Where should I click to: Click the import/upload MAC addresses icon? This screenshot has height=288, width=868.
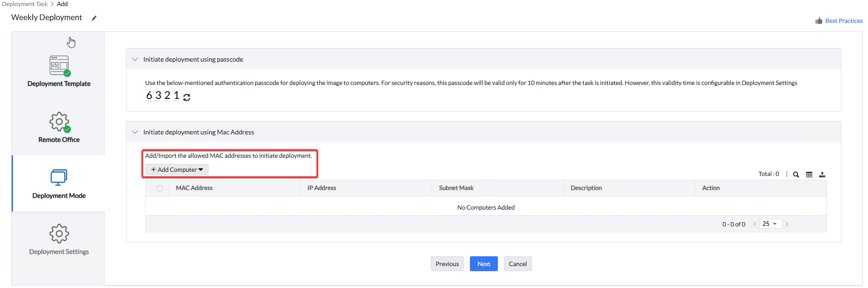pos(822,175)
